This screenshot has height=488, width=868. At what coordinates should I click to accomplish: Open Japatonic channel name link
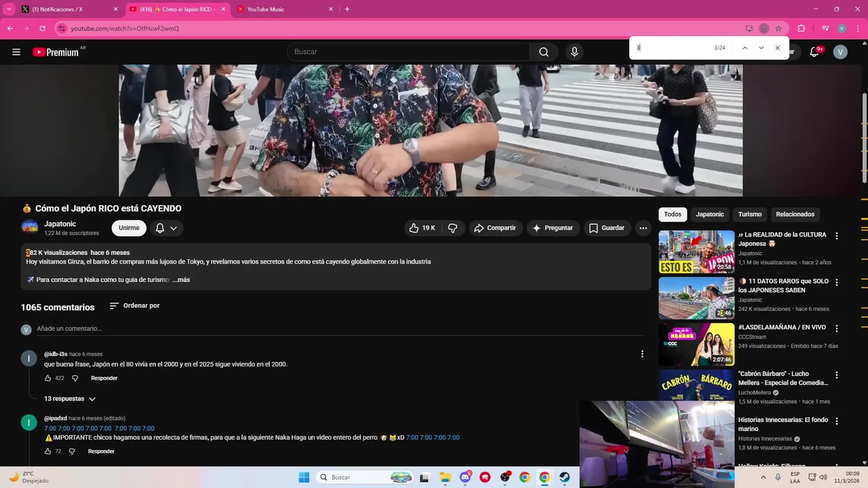(60, 224)
